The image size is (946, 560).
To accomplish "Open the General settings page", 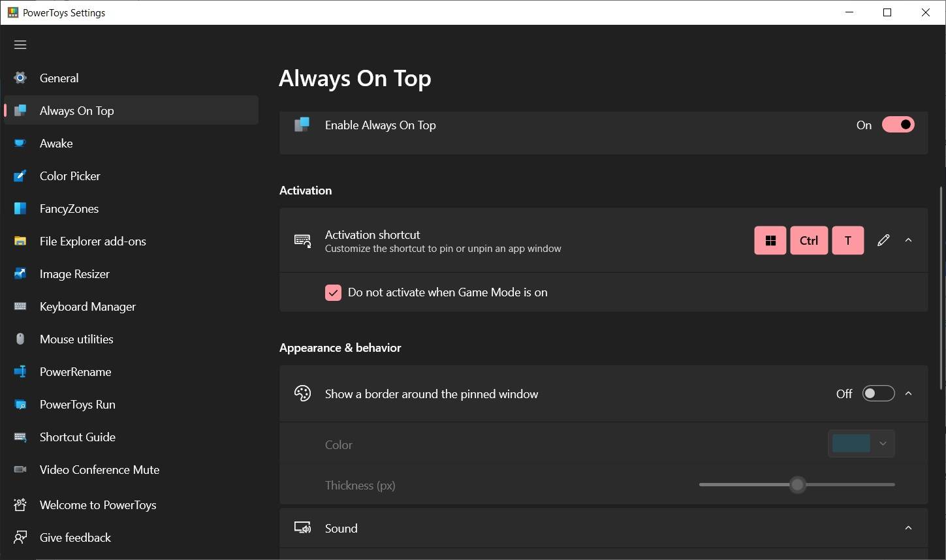I will 59,78.
